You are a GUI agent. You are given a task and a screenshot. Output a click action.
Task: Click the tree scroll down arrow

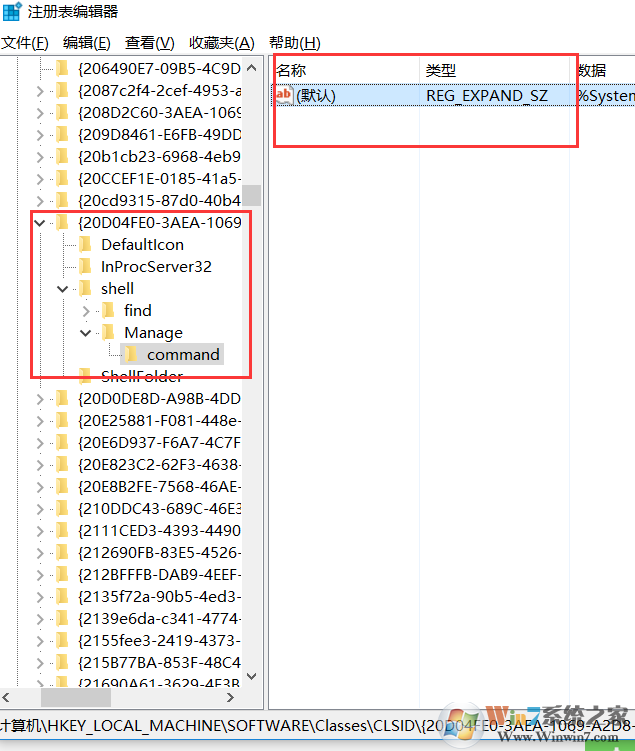point(251,676)
